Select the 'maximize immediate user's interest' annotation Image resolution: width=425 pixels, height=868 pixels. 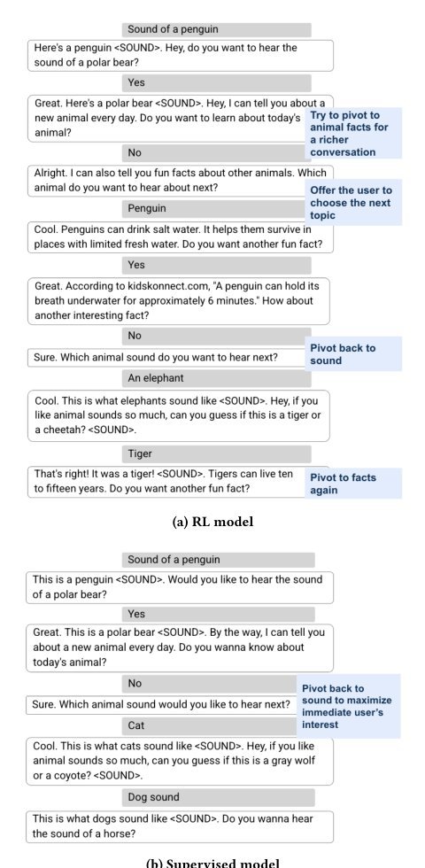point(348,707)
